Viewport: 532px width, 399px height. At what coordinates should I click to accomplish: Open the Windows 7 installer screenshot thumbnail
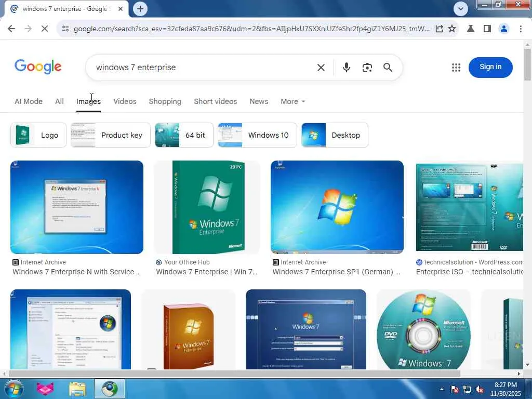305,329
